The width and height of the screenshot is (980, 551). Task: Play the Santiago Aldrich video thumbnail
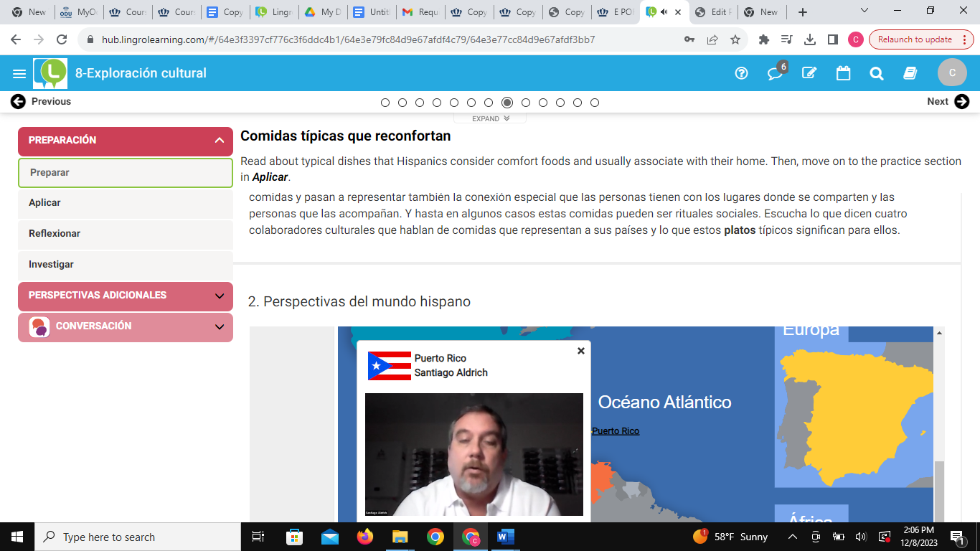pyautogui.click(x=473, y=454)
